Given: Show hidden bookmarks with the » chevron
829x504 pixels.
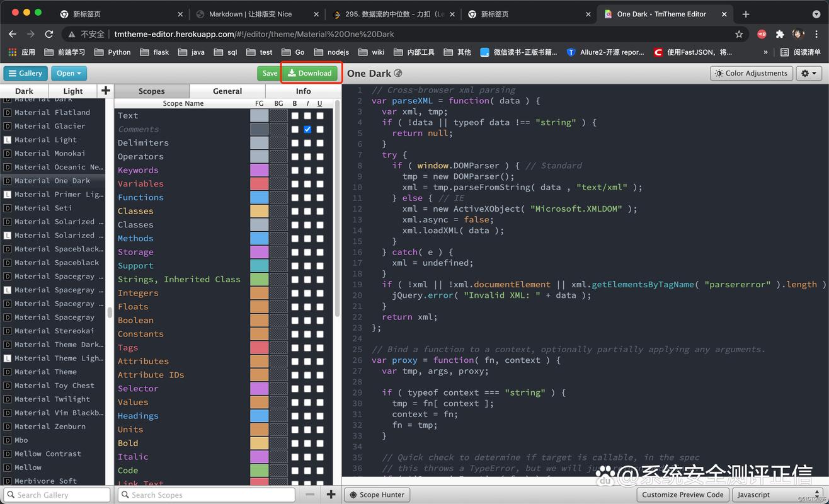Looking at the screenshot, I should point(765,52).
